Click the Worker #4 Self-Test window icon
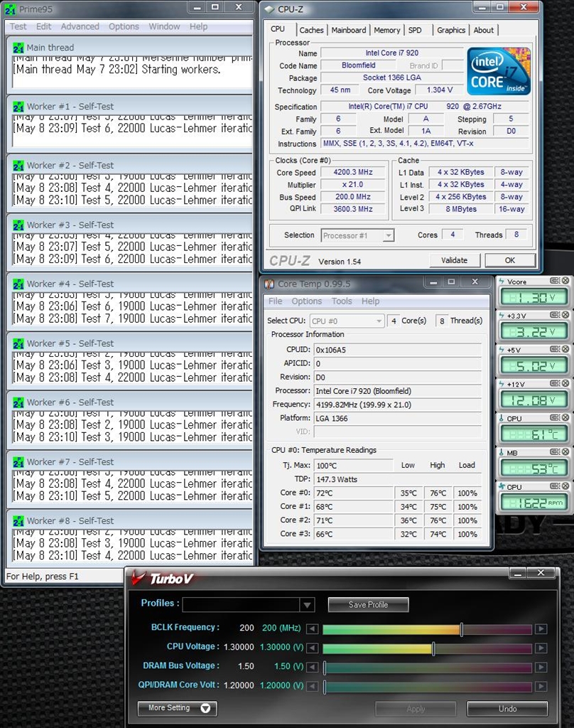Viewport: 574px width, 728px height. 18,284
